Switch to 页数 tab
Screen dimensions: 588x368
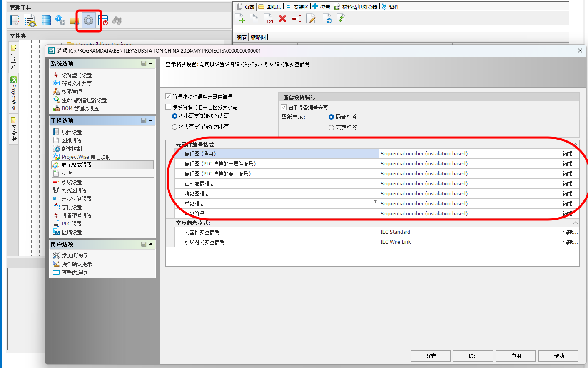(246, 7)
